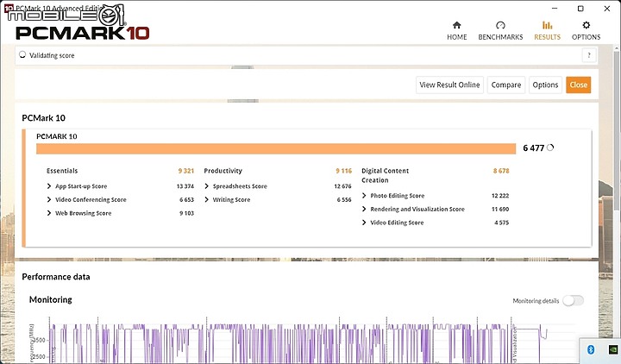This screenshot has width=621, height=364.
Task: Click the Bluetooth tray icon
Action: click(591, 349)
